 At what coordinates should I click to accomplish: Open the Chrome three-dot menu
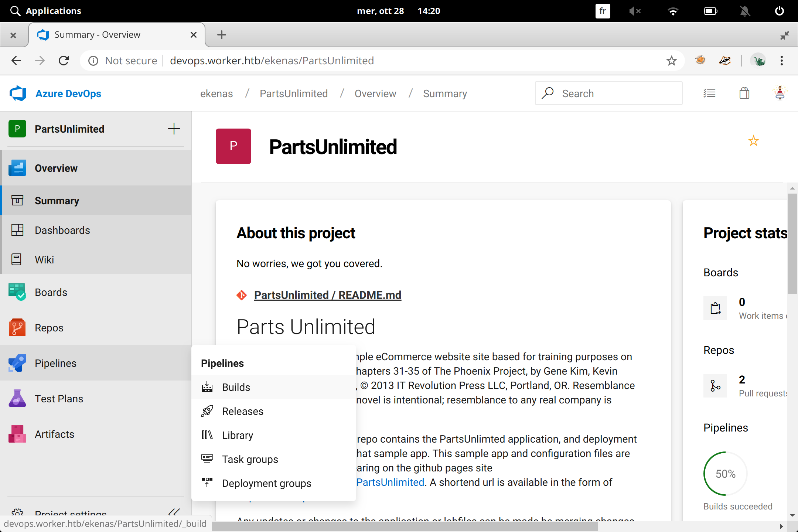tap(781, 61)
